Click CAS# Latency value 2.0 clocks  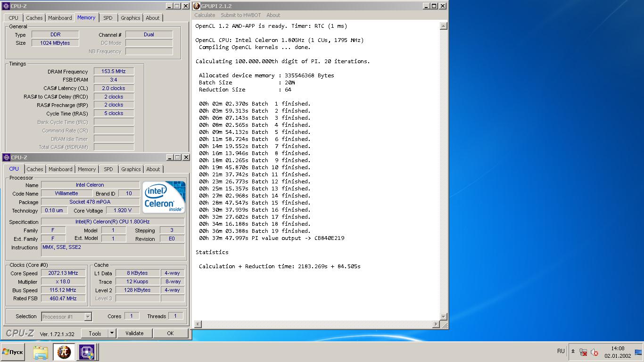(x=114, y=88)
